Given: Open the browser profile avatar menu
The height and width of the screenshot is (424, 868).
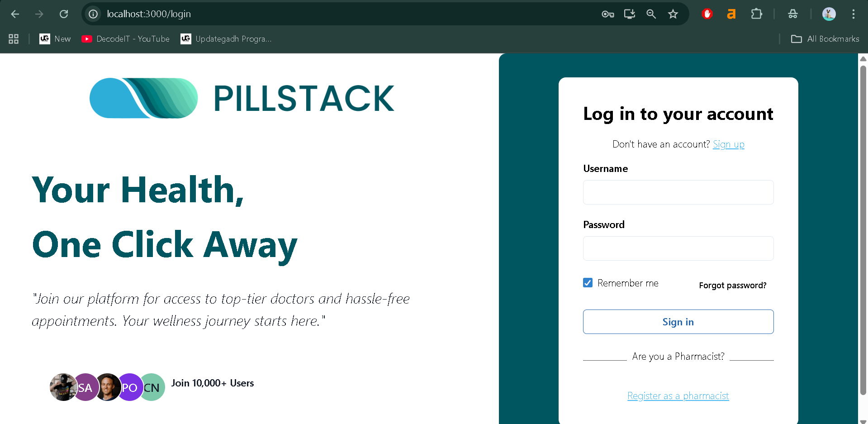Looking at the screenshot, I should pos(829,14).
